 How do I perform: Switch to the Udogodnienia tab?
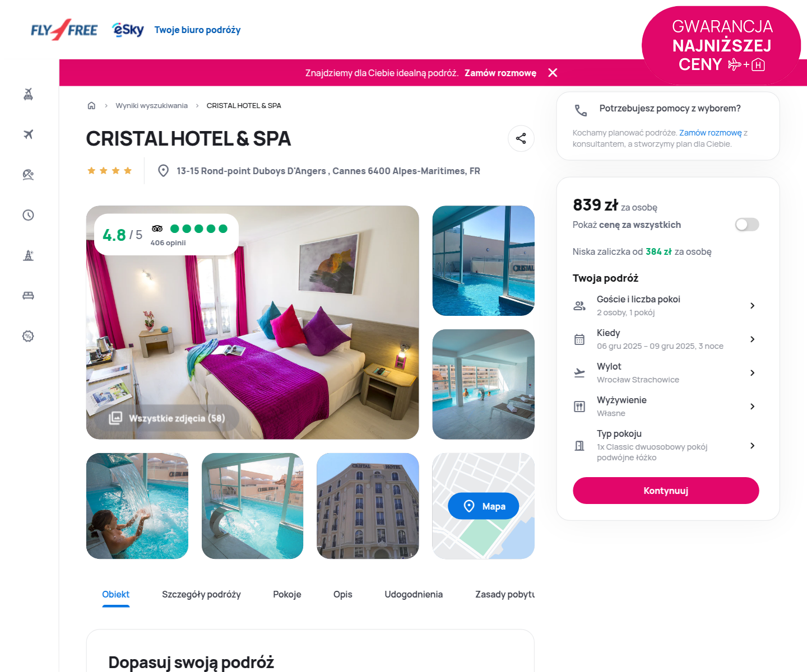pos(414,595)
